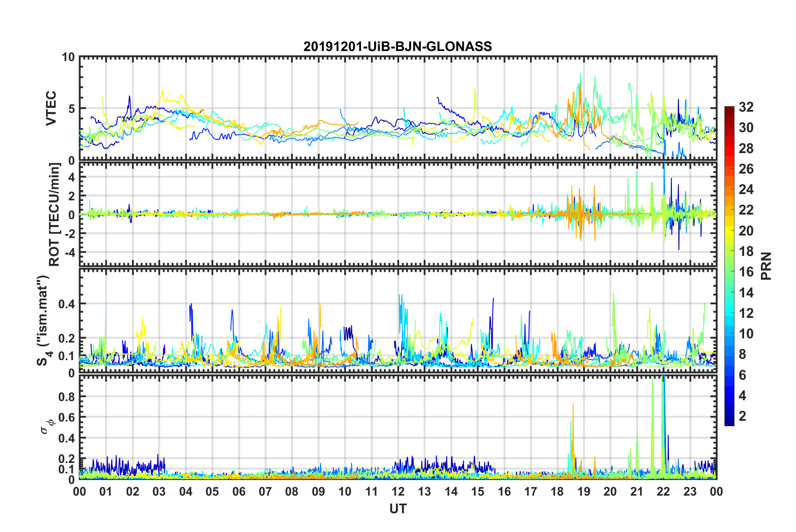
Task: Click the x-axis tick label "13"
Action: [x=424, y=491]
